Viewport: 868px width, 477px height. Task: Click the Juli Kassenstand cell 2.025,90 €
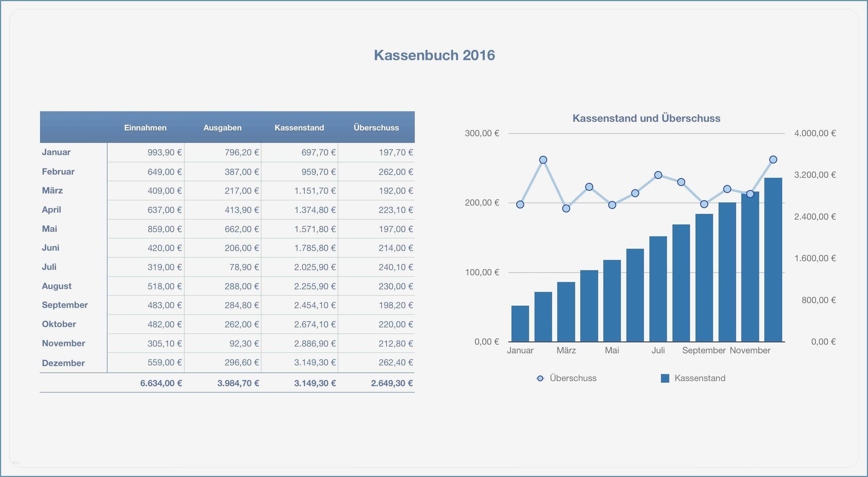pyautogui.click(x=315, y=267)
